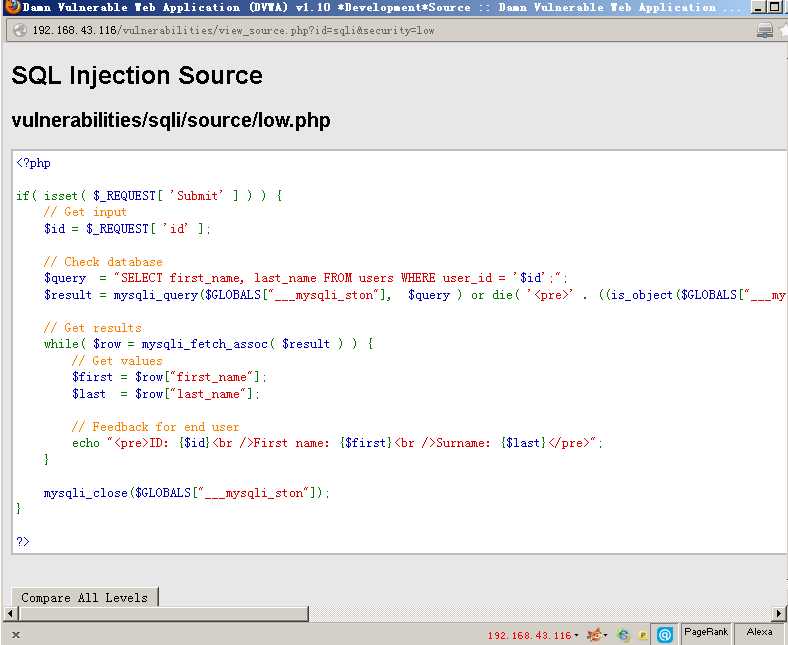The image size is (788, 645).
Task: Click the horizontal scrollbar thumb
Action: 163,614
